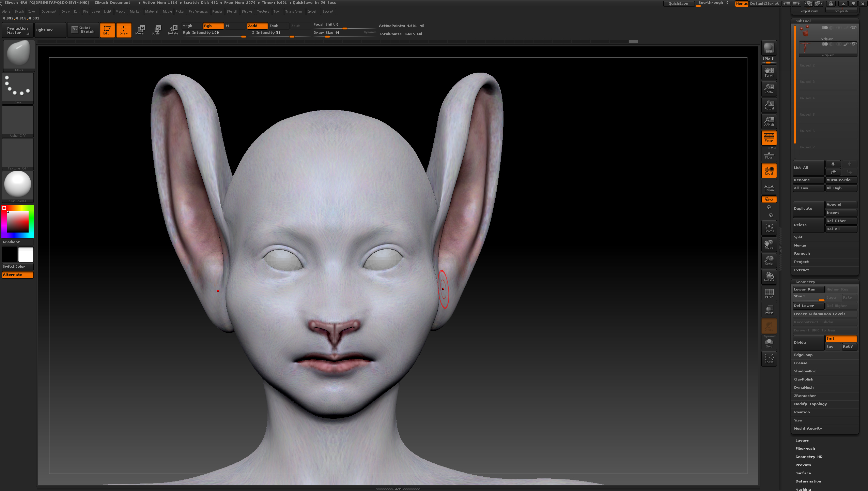Click the BPR render icon
This screenshot has height=491, width=868.
[x=769, y=48]
